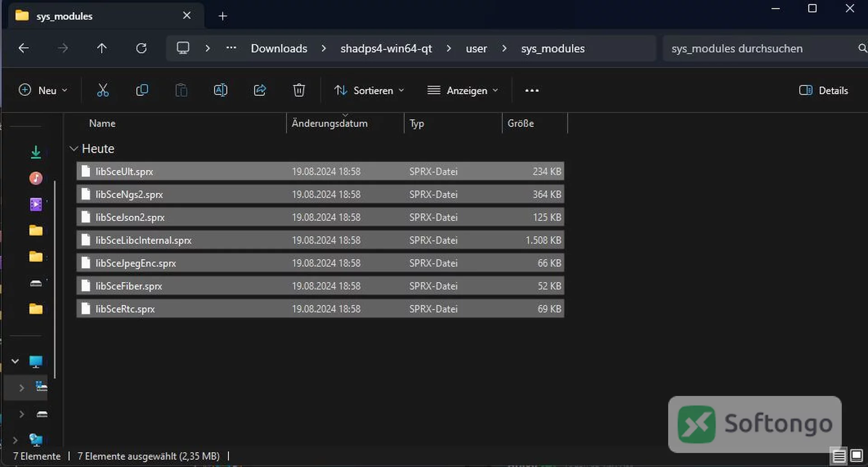Click the Refresh icon
This screenshot has width=868, height=467.
click(142, 48)
